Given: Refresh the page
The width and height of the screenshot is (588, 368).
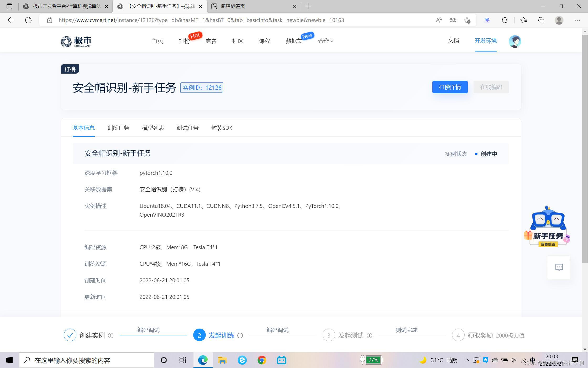Looking at the screenshot, I should (28, 20).
